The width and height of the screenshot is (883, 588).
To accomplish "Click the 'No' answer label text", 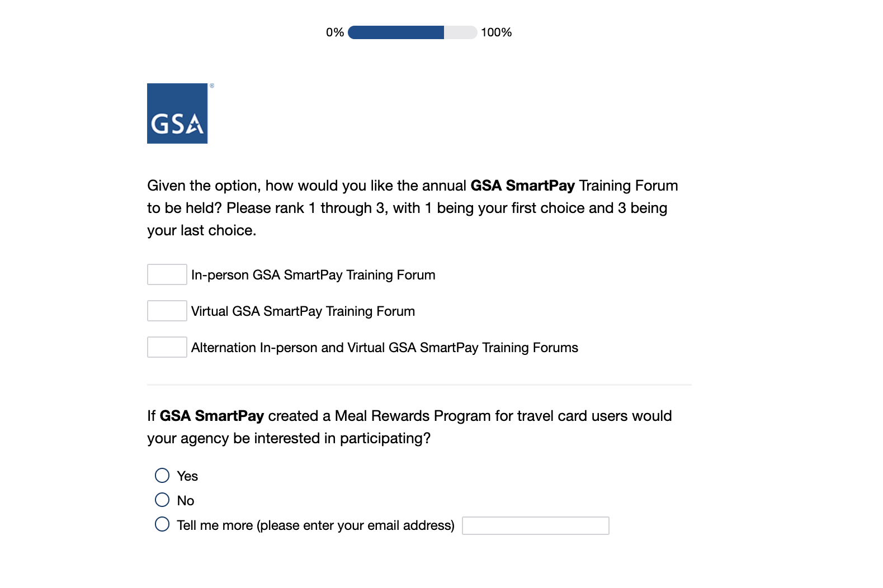I will coord(186,501).
